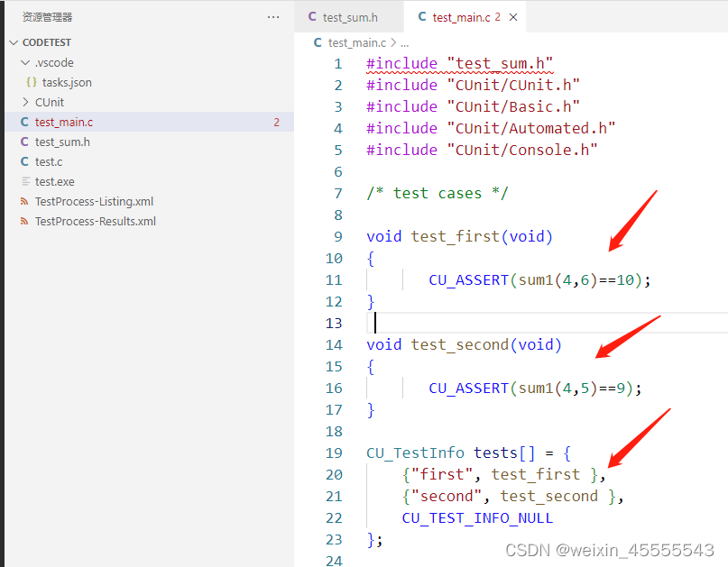Click the "first" string on line 20
Viewport: 728px width, 567px height.
pos(442,475)
